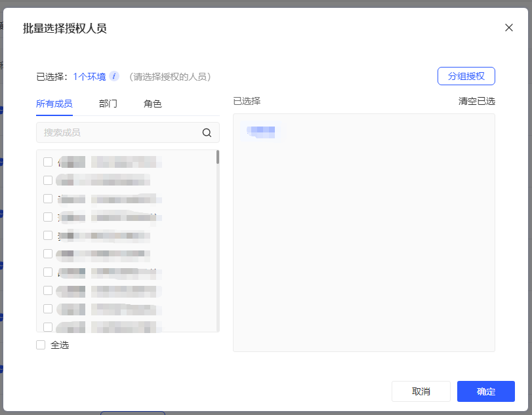Screen dimensions: 532x415
Task: Enable the 全选 select-all checkbox
Action: [x=41, y=344]
